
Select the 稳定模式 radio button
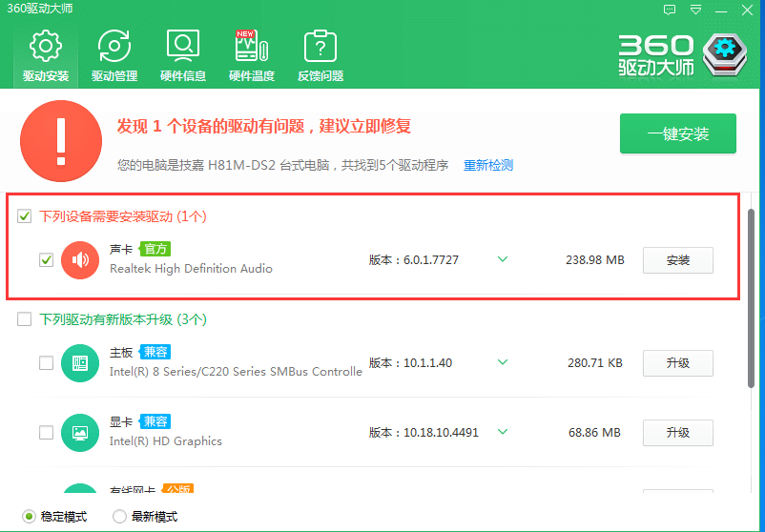click(29, 516)
